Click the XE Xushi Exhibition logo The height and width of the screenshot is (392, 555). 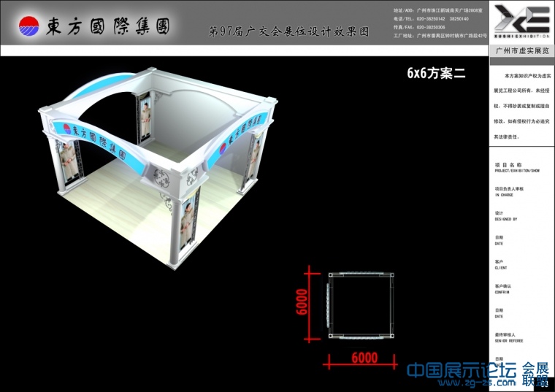click(x=522, y=21)
